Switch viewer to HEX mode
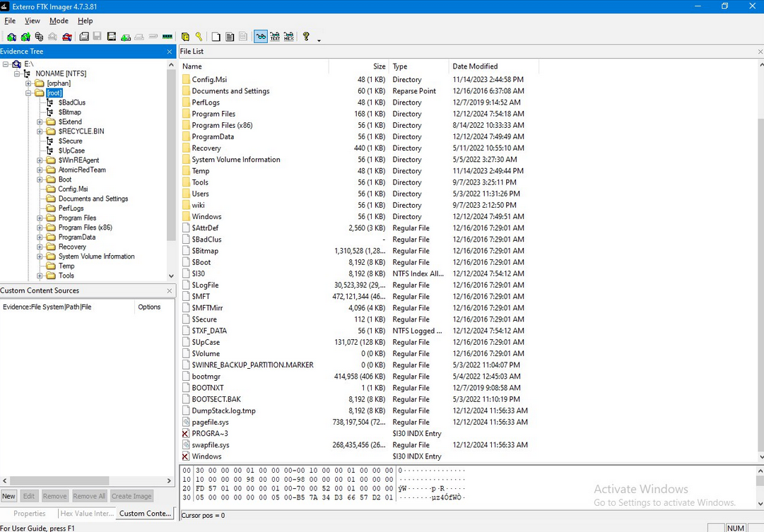Image resolution: width=764 pixels, height=532 pixels. (288, 37)
